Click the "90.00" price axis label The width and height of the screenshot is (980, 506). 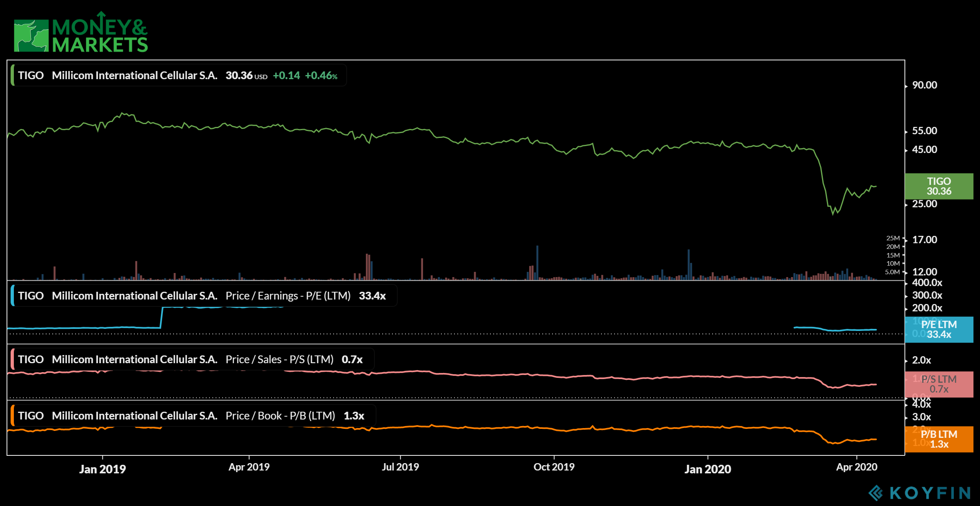pos(925,85)
